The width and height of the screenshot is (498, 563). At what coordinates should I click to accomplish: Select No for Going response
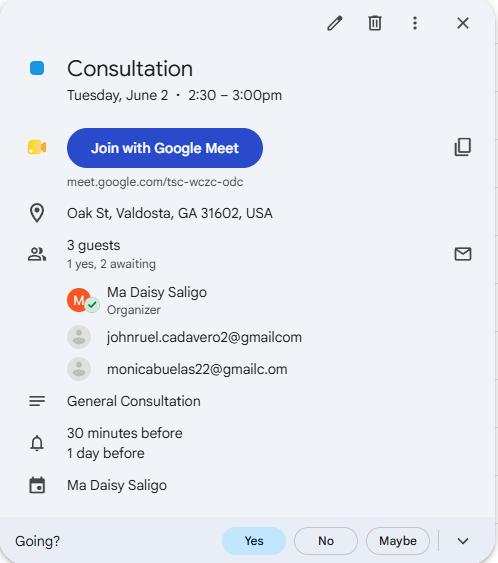tap(326, 541)
